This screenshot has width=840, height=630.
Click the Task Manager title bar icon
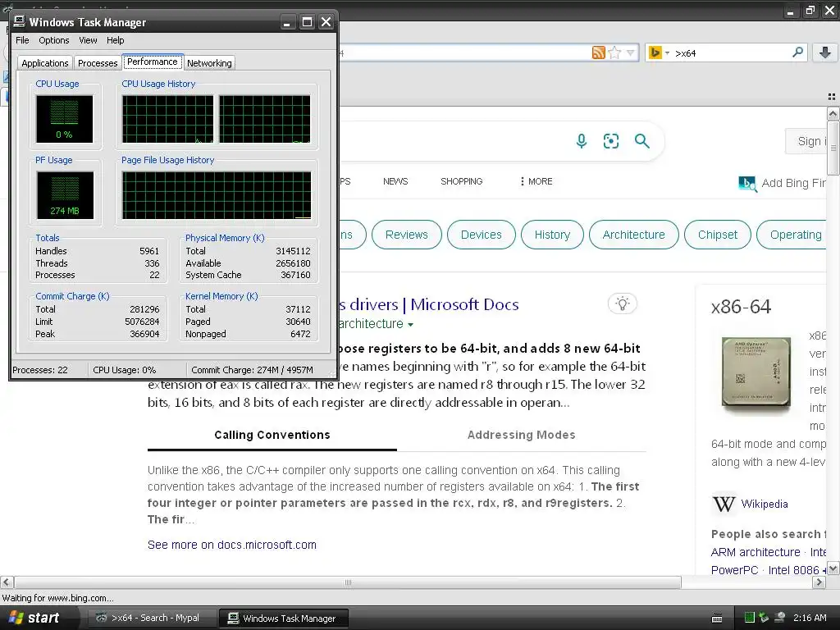point(20,21)
